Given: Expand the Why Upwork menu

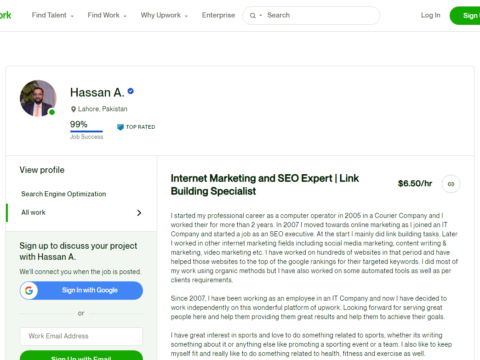Looking at the screenshot, I should [x=164, y=15].
